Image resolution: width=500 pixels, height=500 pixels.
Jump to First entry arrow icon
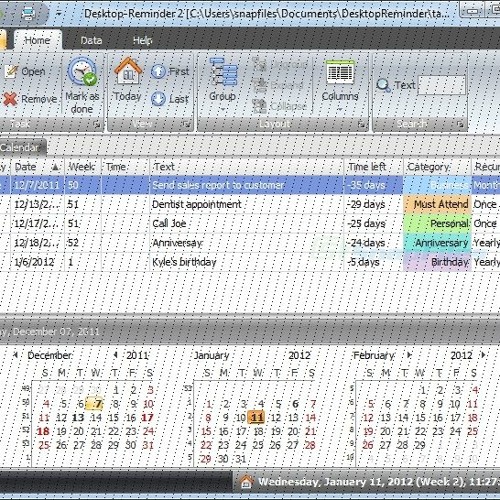[158, 71]
